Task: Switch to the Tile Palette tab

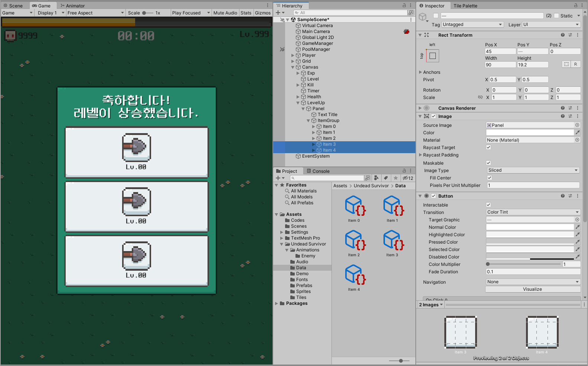Action: (x=465, y=6)
